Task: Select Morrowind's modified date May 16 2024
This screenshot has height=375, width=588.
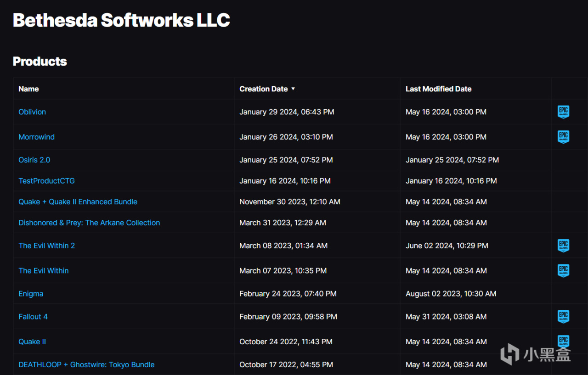Action: point(446,137)
